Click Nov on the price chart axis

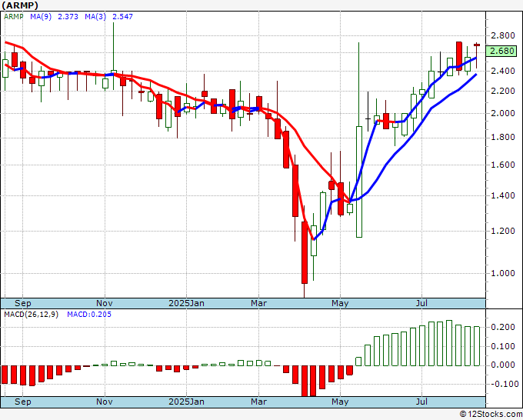[x=105, y=303]
